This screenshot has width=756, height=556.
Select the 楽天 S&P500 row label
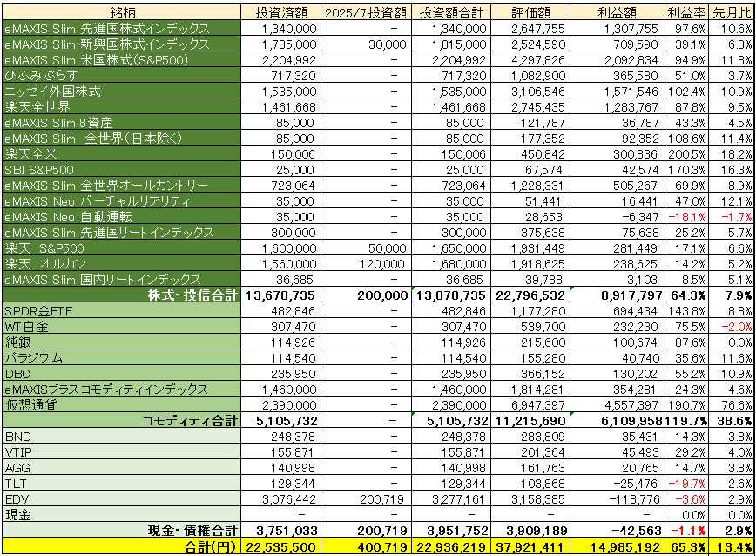coord(122,248)
